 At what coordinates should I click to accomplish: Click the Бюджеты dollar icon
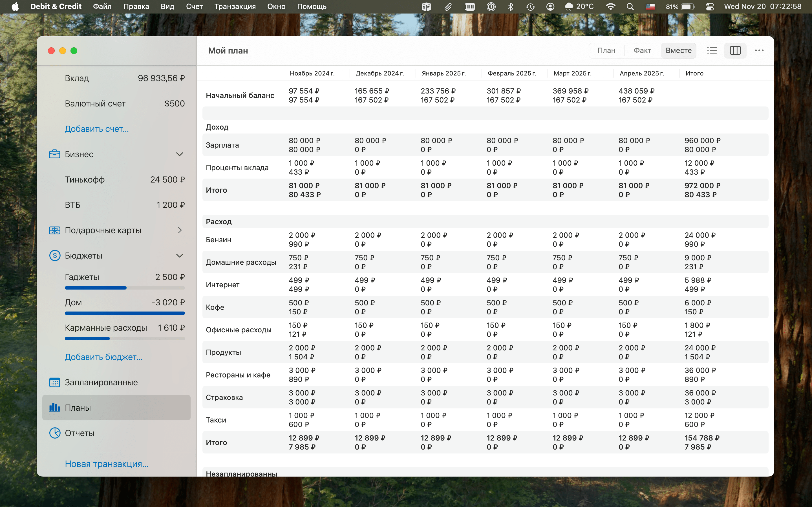[x=54, y=255]
